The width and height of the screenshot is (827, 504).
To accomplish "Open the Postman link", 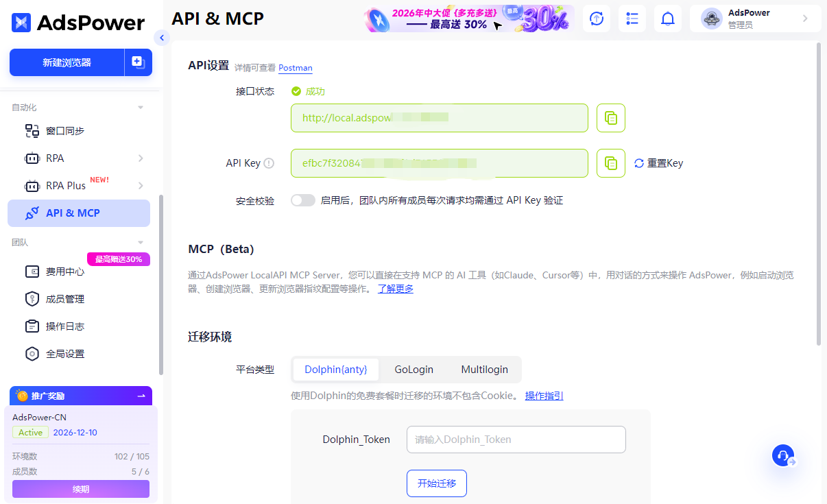I will coord(296,68).
